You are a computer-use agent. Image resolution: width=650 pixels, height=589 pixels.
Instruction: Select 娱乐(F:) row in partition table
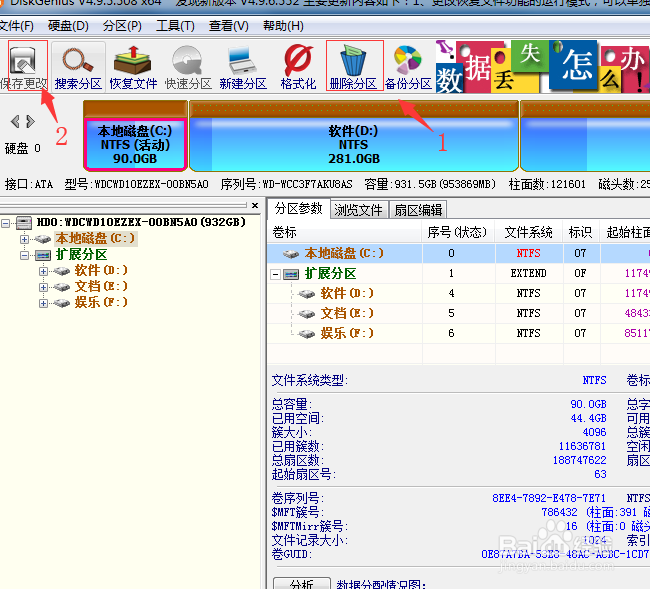point(458,333)
